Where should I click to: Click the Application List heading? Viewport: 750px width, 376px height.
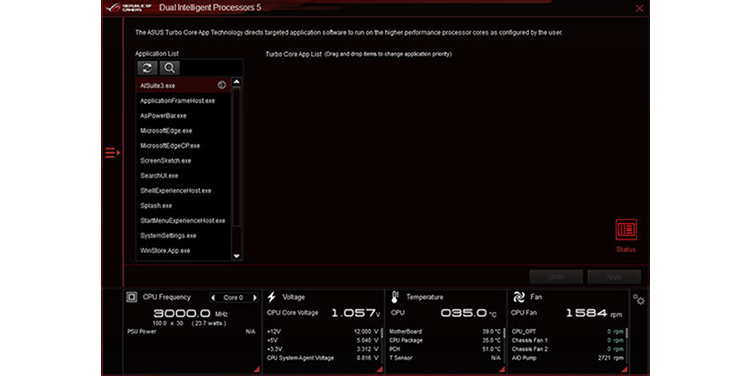pos(157,54)
